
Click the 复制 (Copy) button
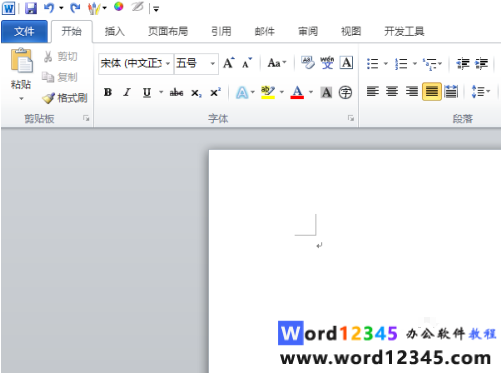coord(60,77)
